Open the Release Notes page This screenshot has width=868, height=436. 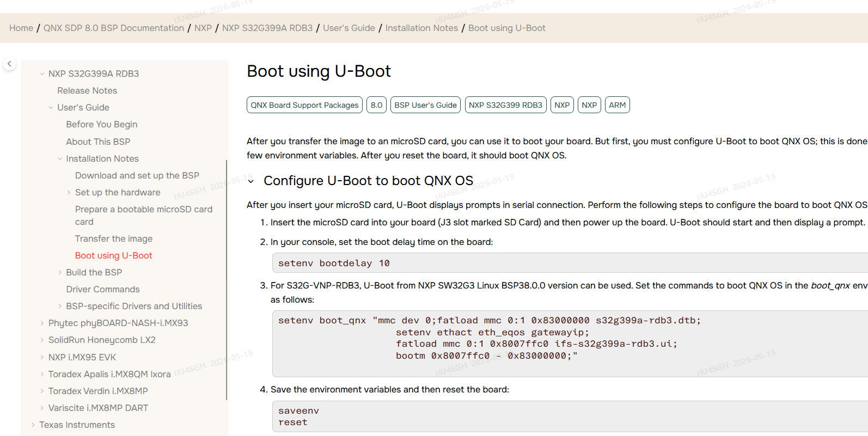[87, 91]
